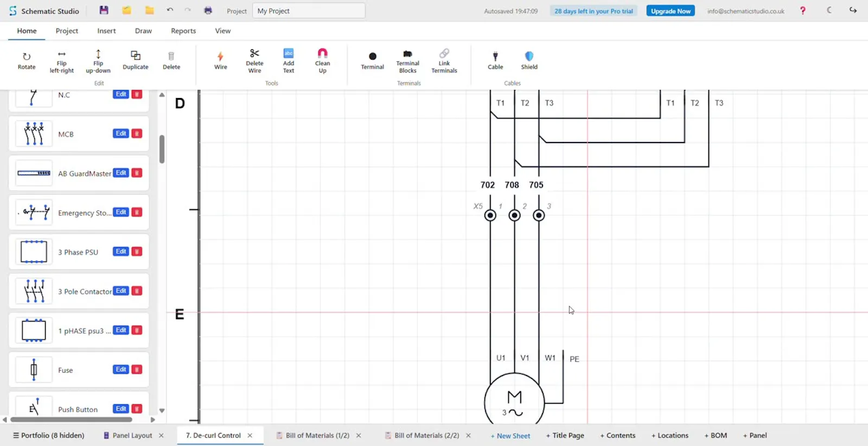Screen dimensions: 868x446
Task: Click the symbol list scroll down arrow
Action: (x=162, y=411)
